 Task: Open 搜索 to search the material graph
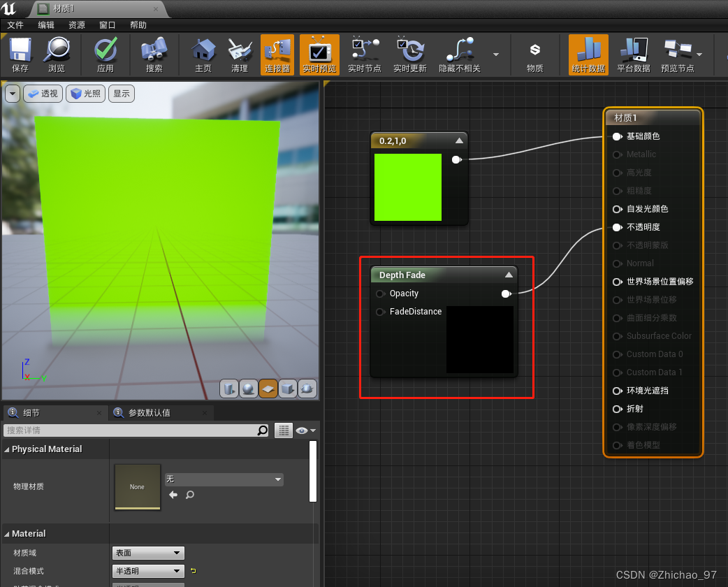pos(154,55)
